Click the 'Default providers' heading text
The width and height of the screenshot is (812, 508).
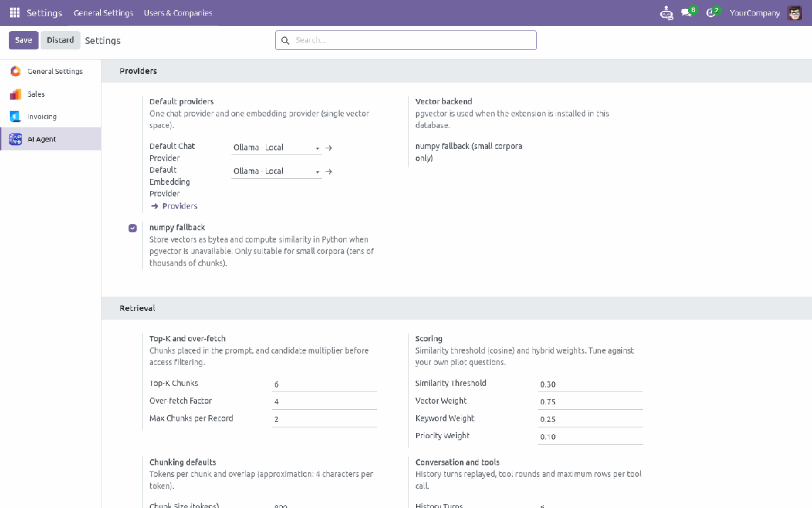181,102
